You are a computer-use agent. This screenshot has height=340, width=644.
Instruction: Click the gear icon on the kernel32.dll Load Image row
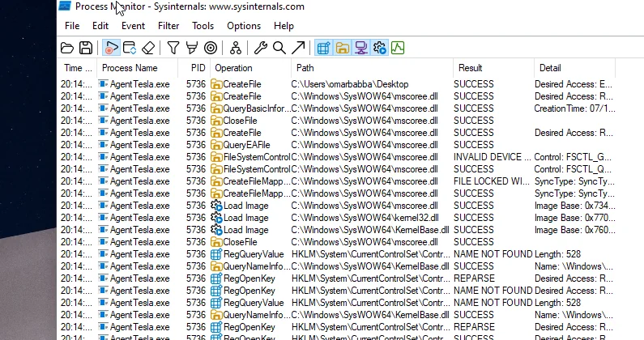[x=216, y=218]
